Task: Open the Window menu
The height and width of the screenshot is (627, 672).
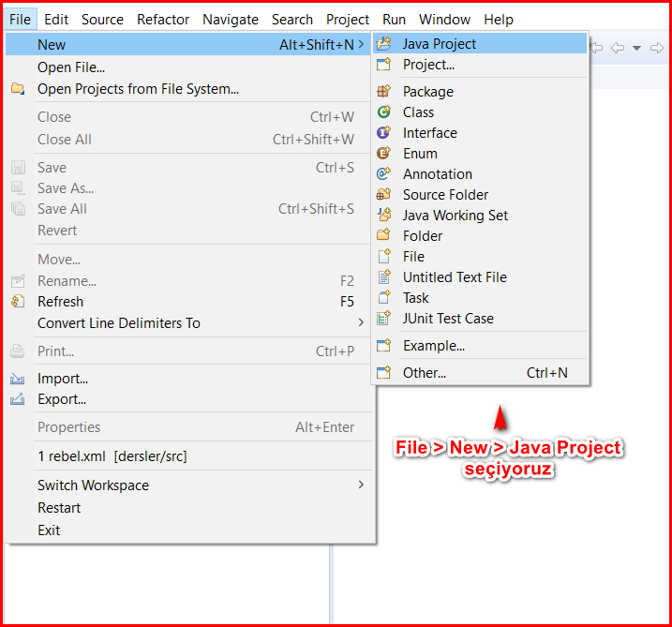Action: (444, 20)
